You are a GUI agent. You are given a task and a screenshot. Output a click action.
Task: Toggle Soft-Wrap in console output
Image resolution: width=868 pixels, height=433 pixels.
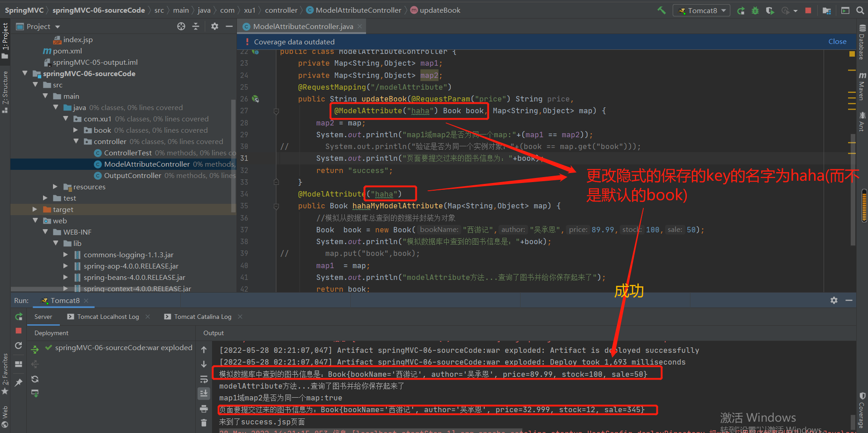[204, 379]
